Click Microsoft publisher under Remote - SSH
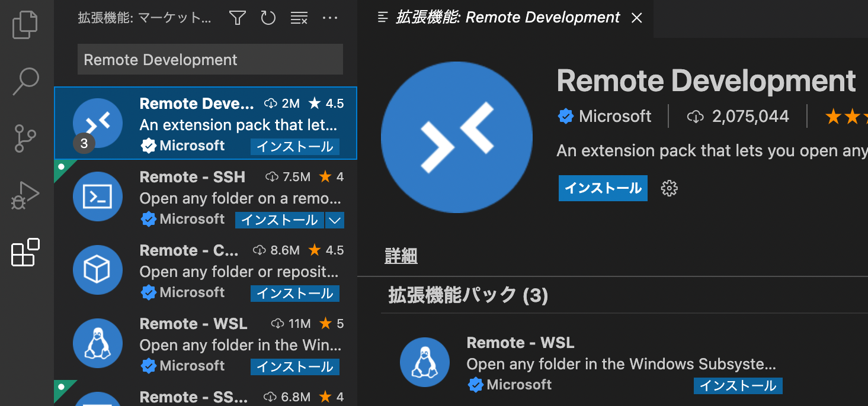 192,219
